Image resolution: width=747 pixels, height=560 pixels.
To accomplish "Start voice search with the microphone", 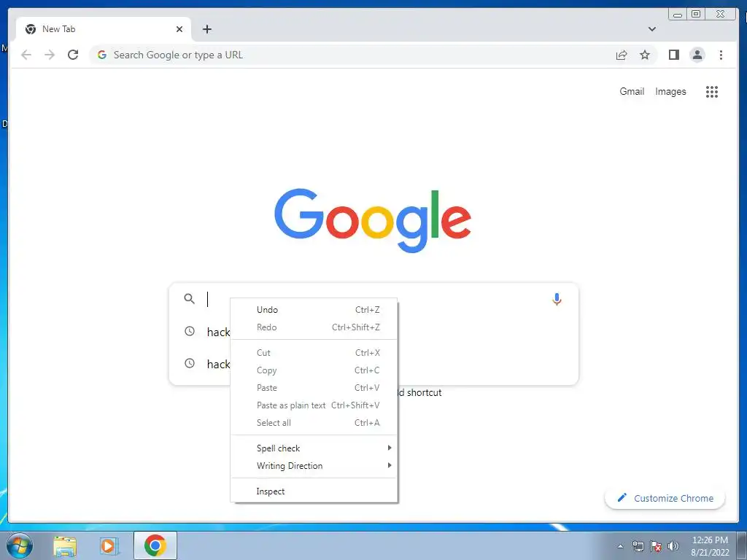I will click(x=557, y=299).
